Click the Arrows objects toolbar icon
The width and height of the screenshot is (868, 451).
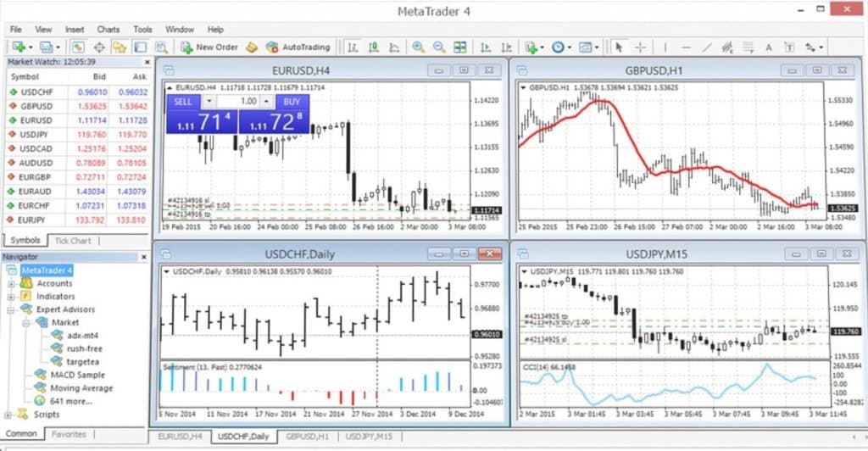(810, 47)
